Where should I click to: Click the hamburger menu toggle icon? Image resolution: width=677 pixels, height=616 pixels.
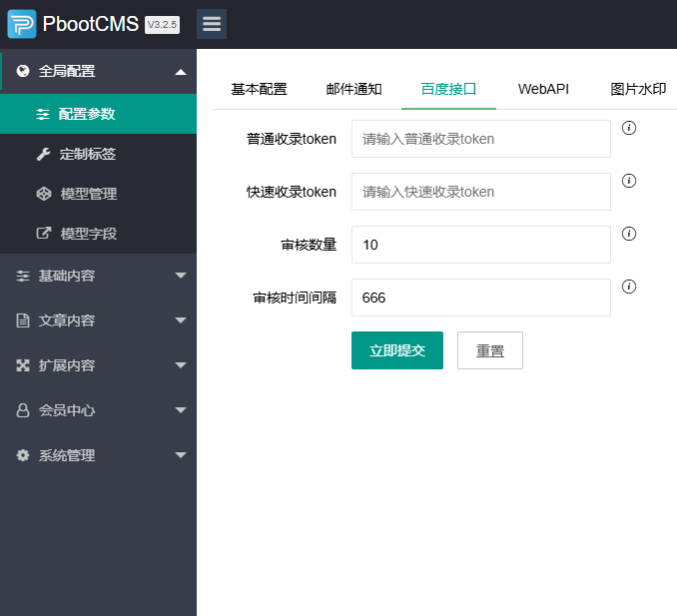pos(212,24)
